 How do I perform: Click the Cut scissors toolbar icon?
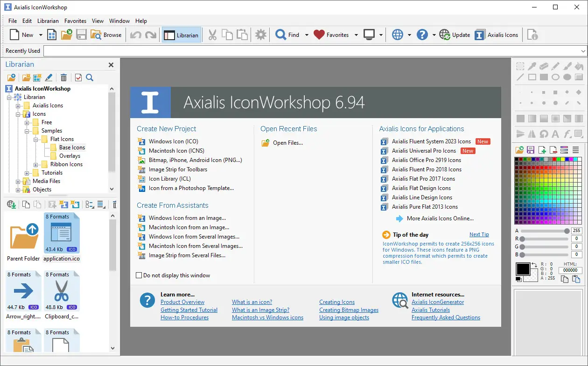point(212,35)
